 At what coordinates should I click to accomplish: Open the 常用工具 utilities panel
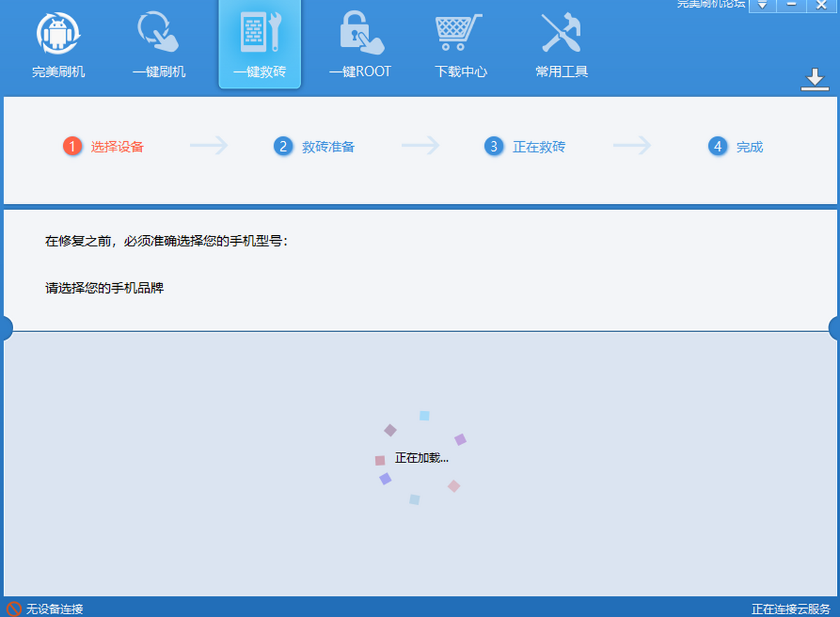click(561, 42)
